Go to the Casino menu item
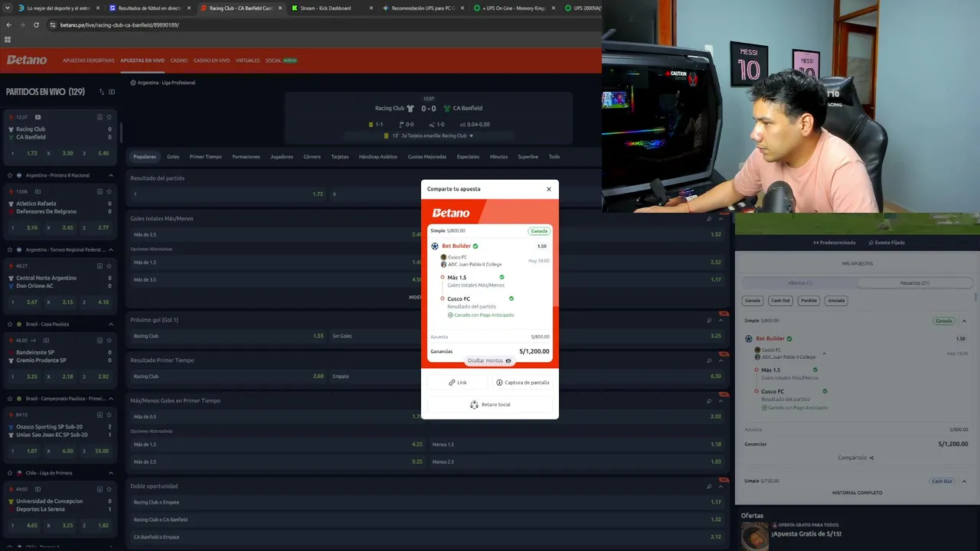 point(179,60)
